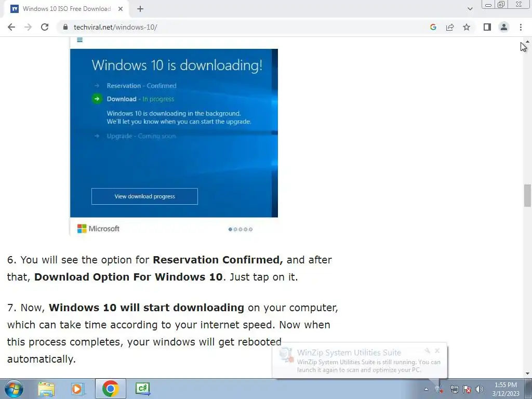Image resolution: width=532 pixels, height=399 pixels.
Task: Open the volume speaker control
Action: click(480, 389)
